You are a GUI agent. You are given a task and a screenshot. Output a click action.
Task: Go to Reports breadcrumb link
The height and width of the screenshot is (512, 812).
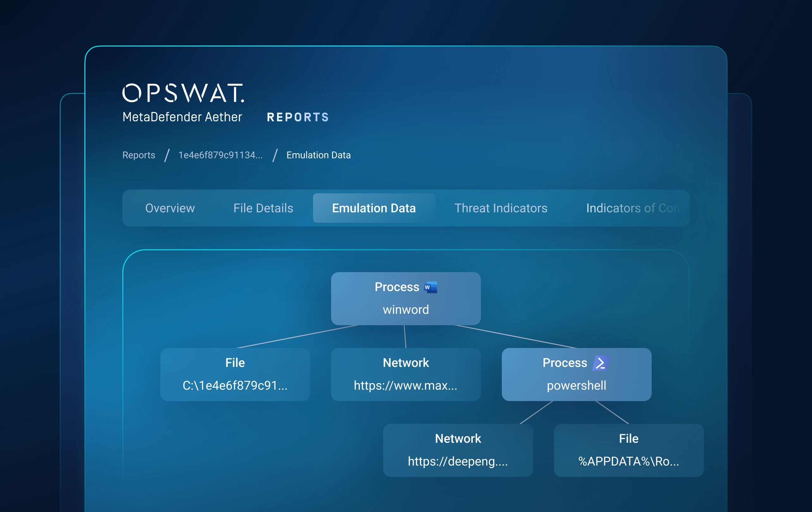click(x=138, y=155)
